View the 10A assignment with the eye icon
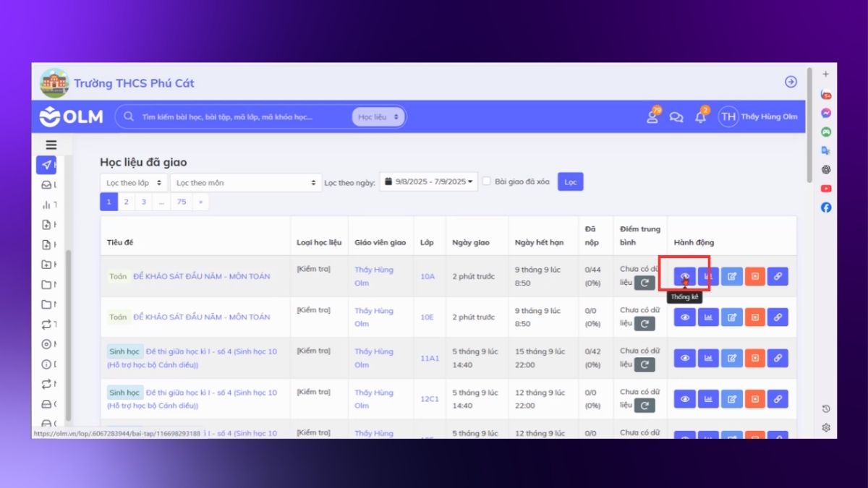This screenshot has width=868, height=488. pyautogui.click(x=684, y=276)
